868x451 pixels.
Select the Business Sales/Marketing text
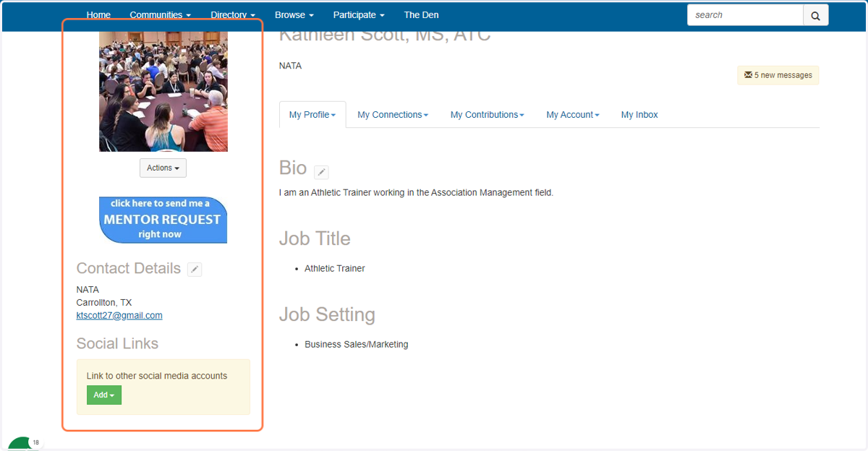click(x=357, y=345)
